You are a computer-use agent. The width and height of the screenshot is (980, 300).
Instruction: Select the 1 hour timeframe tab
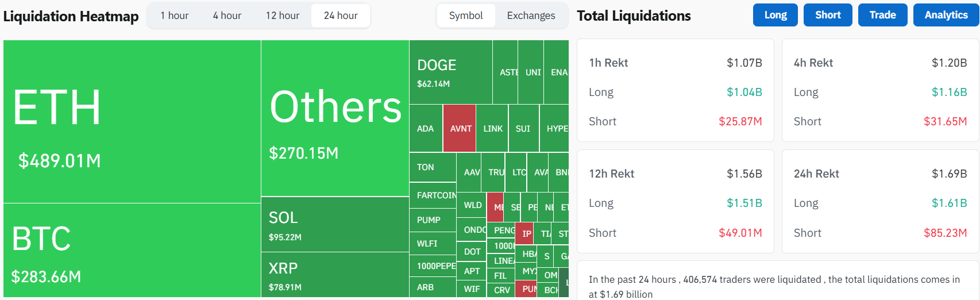coord(175,16)
